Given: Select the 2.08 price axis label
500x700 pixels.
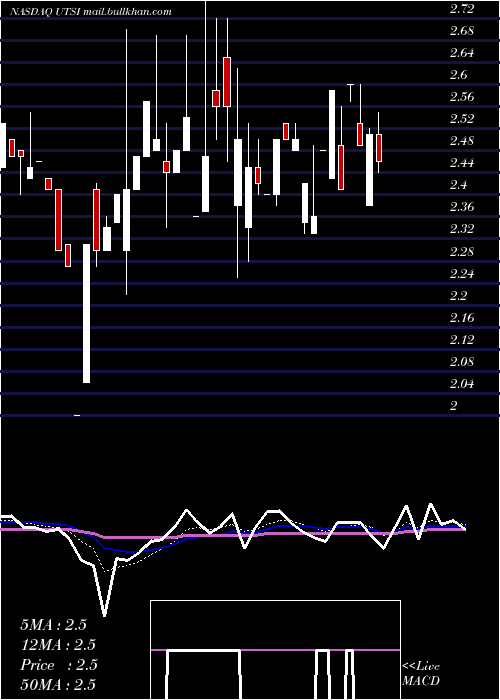Looking at the screenshot, I should click(x=462, y=362).
